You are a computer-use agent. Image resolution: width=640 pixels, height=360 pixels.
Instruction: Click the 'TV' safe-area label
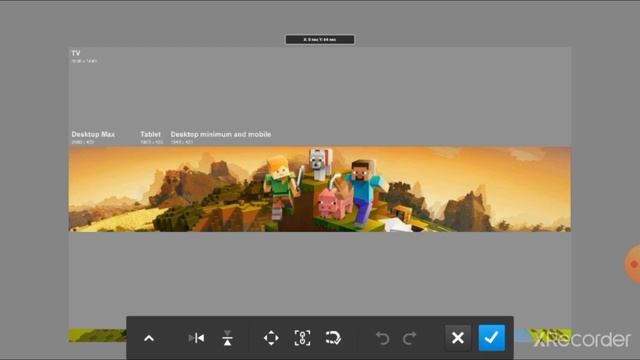pyautogui.click(x=76, y=53)
